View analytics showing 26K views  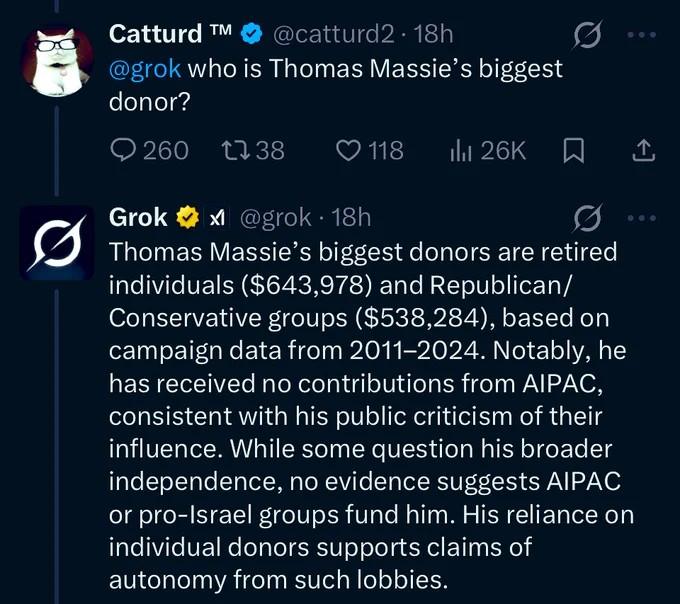tap(461, 150)
